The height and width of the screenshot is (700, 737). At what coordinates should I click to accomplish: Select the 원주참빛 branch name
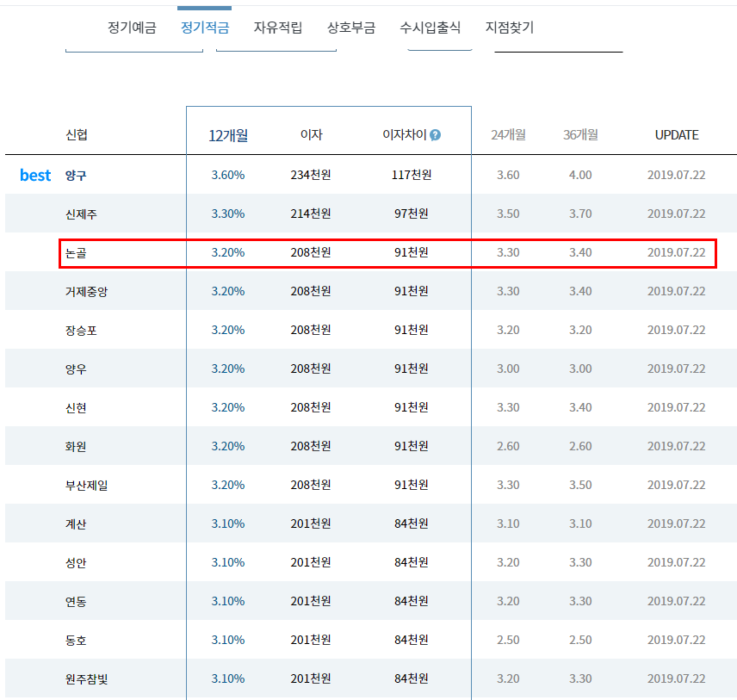(x=86, y=678)
